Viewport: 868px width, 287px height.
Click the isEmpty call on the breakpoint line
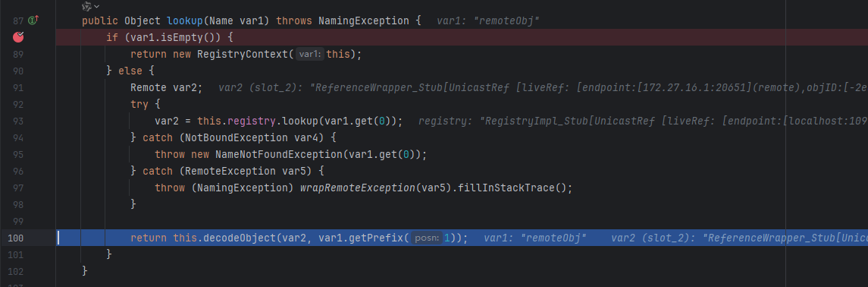click(x=182, y=38)
